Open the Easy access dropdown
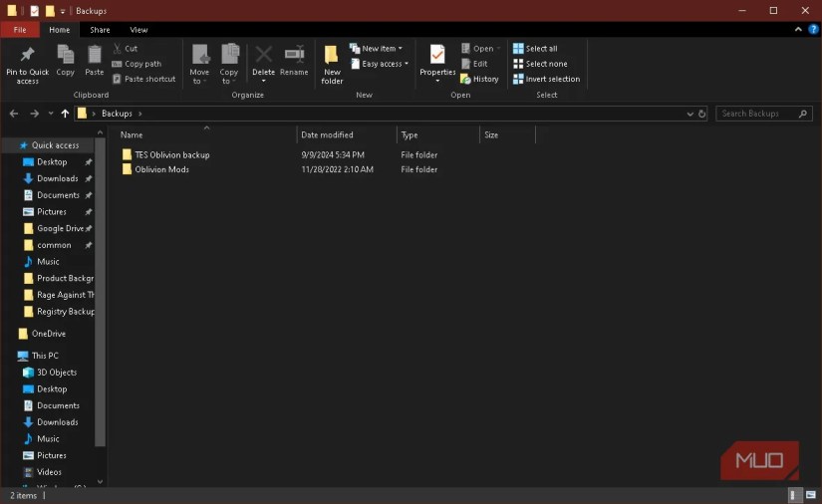The height and width of the screenshot is (504, 822). click(380, 64)
